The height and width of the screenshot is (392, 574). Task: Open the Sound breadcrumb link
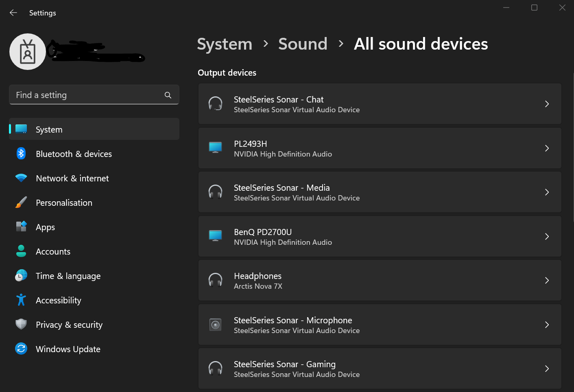[x=303, y=44]
